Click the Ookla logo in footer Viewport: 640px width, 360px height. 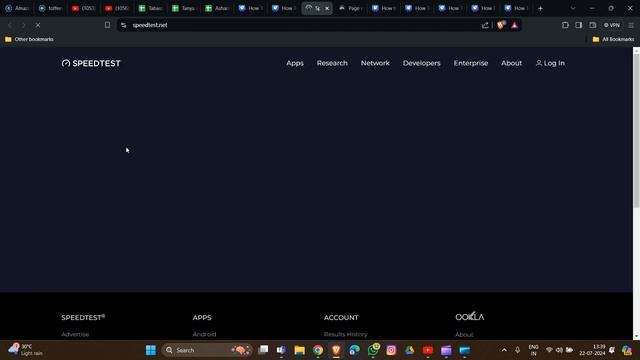tap(470, 316)
